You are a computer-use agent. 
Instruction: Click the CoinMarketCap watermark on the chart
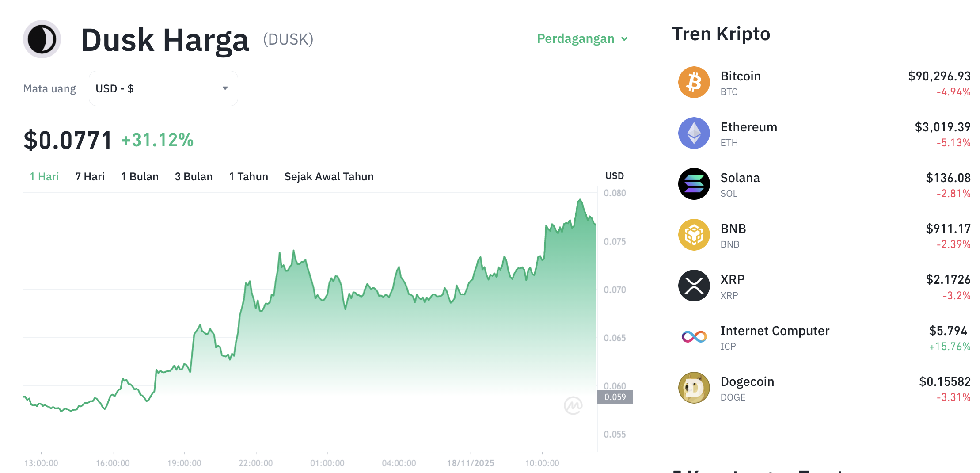tap(574, 405)
